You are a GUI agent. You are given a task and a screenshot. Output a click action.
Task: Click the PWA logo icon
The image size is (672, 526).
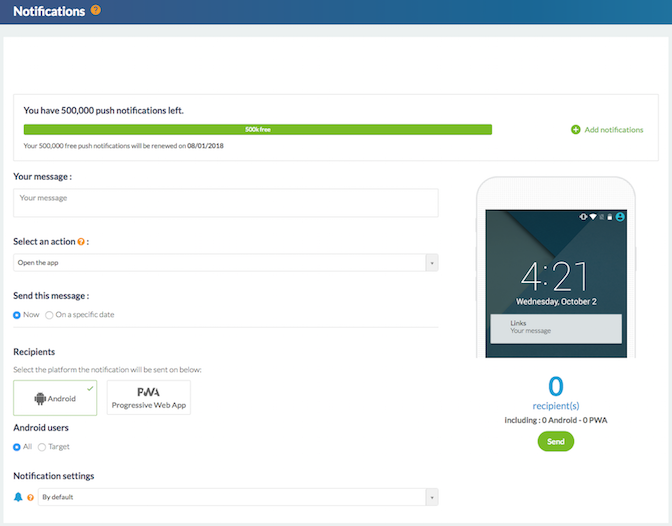(x=148, y=392)
